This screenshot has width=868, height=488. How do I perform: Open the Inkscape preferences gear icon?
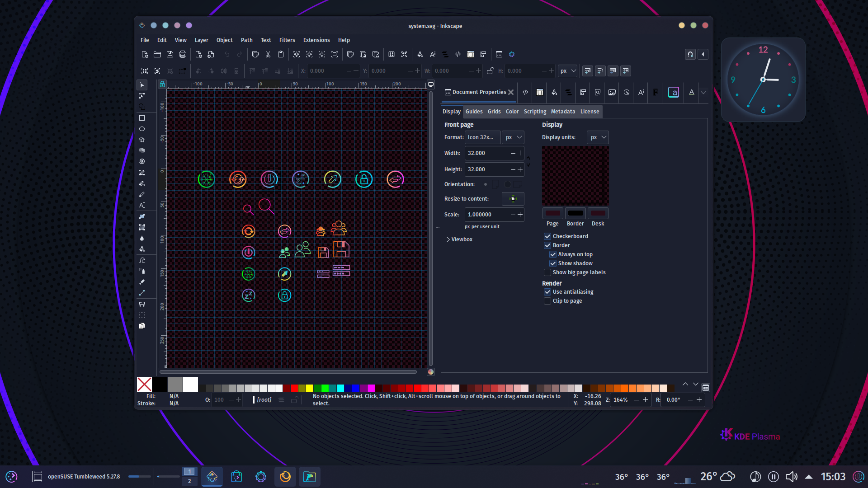512,54
